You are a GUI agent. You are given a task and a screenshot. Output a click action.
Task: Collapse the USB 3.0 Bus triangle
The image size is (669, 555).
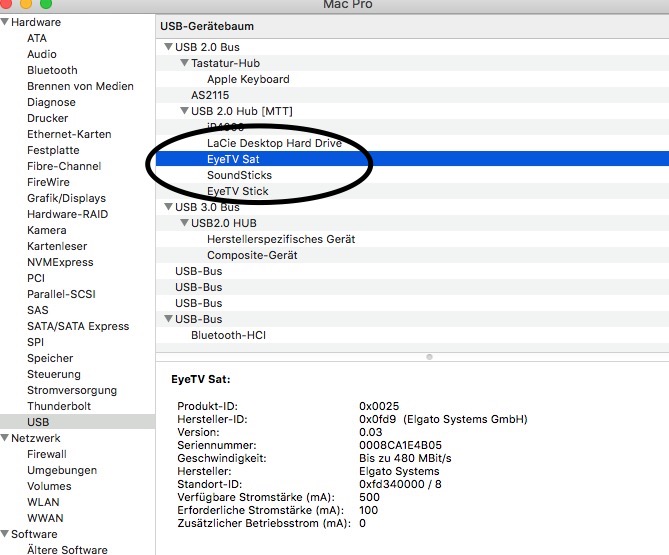169,207
